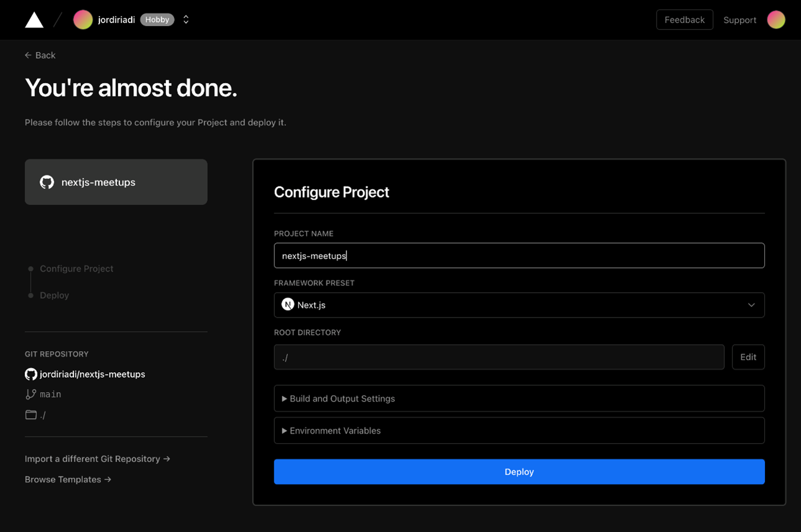This screenshot has height=532, width=801.
Task: Select the Deploy step in the sidebar
Action: coord(54,295)
